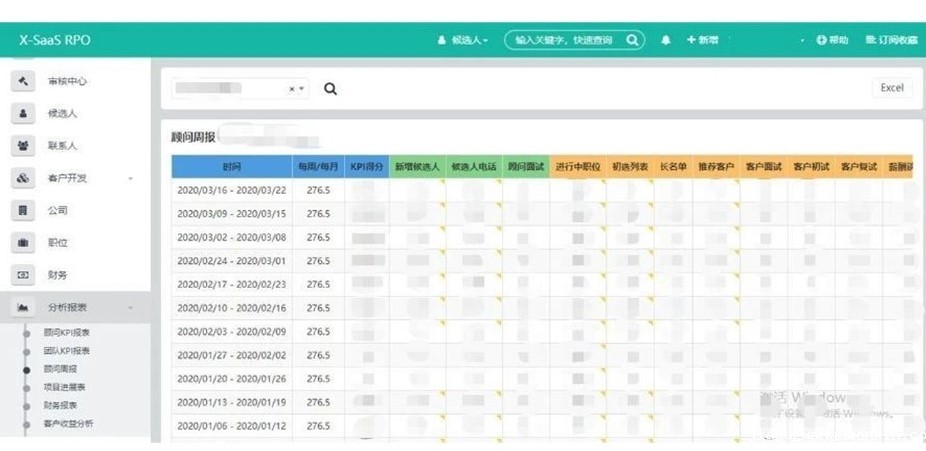Collapse the 分析报表 sidebar section
The image size is (926, 451).
130,308
